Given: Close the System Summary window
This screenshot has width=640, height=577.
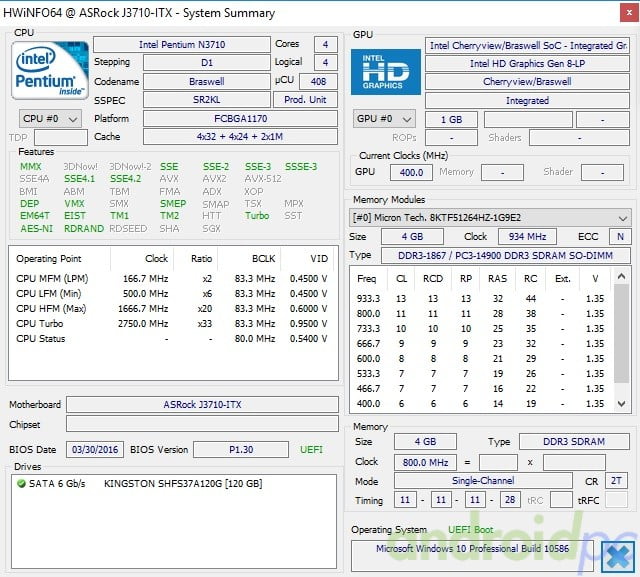Looking at the screenshot, I should [629, 13].
